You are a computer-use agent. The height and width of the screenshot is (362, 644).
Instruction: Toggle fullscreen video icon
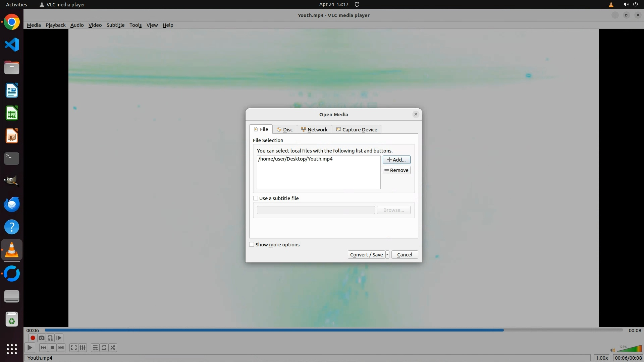tap(74, 348)
